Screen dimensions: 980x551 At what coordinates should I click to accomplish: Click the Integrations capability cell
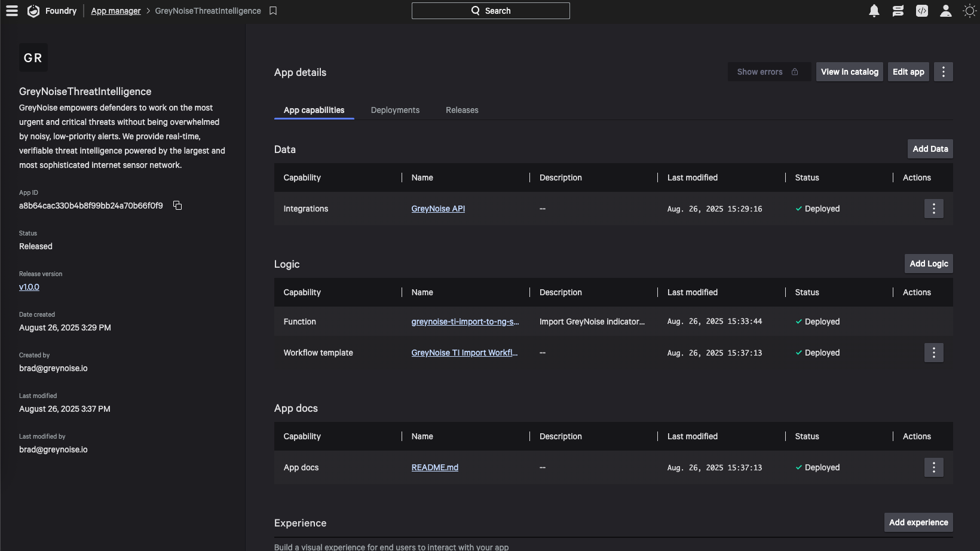point(306,209)
